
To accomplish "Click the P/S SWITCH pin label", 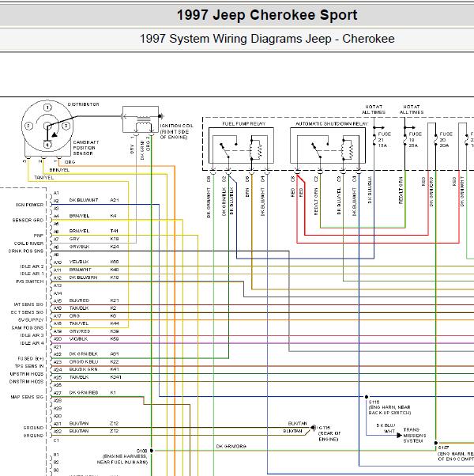I will point(30,281).
